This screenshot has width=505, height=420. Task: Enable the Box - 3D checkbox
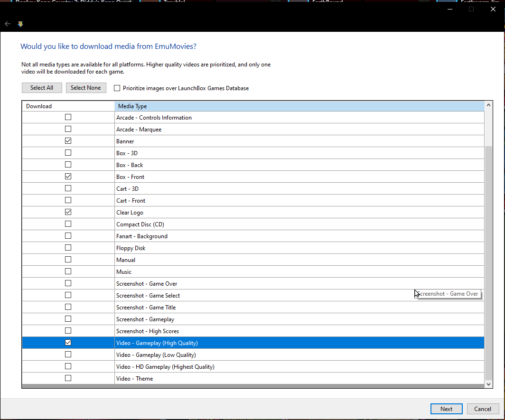[68, 153]
